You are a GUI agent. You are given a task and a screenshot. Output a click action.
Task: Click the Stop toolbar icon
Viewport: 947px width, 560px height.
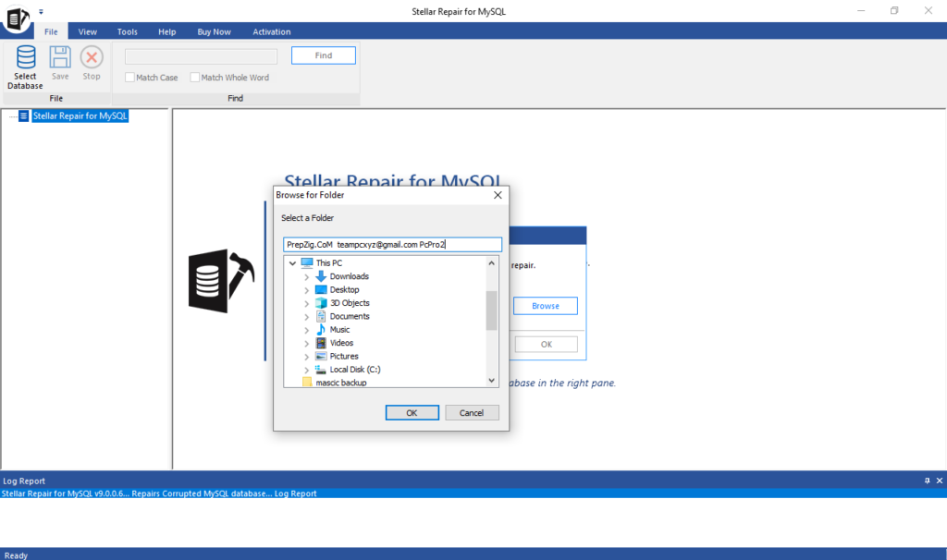(92, 57)
